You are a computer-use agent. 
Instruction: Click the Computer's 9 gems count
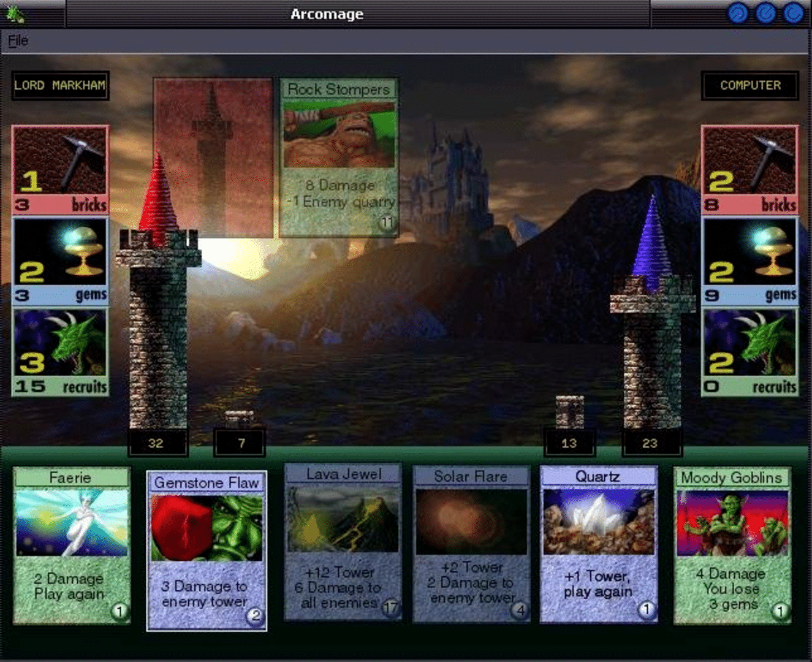(711, 295)
